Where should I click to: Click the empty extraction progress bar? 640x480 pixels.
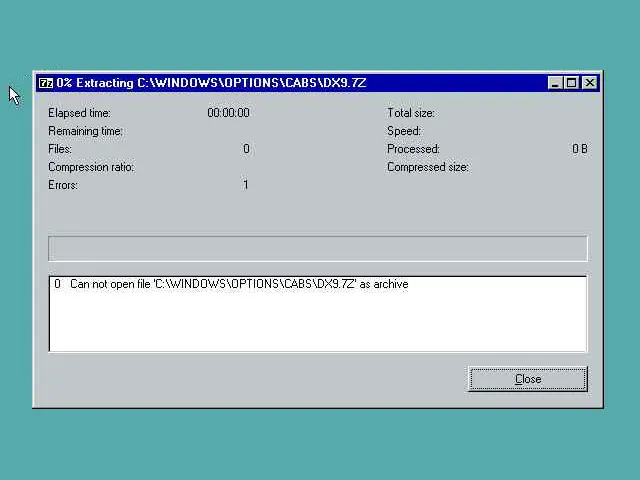(x=318, y=248)
